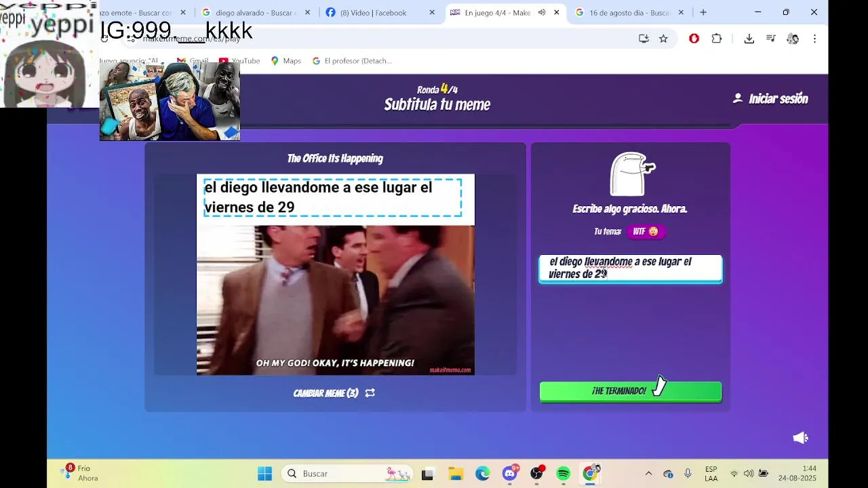Click the Chrome profile avatar

coord(793,39)
